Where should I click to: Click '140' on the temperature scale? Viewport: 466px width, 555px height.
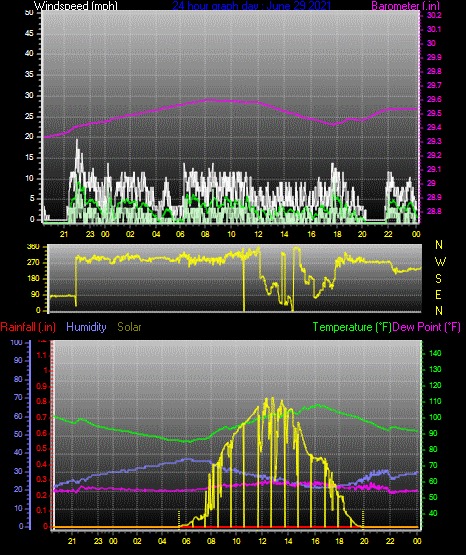435,353
